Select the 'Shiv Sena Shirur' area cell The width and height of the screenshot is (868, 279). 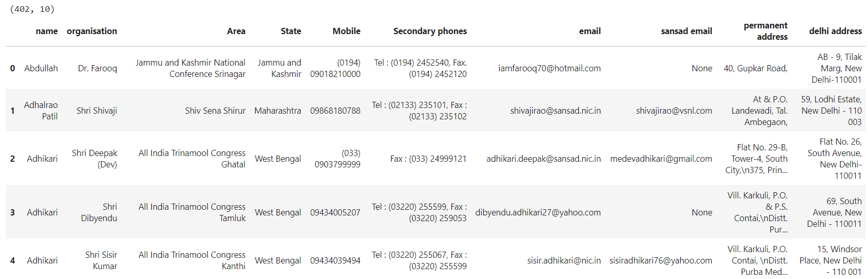tap(215, 111)
